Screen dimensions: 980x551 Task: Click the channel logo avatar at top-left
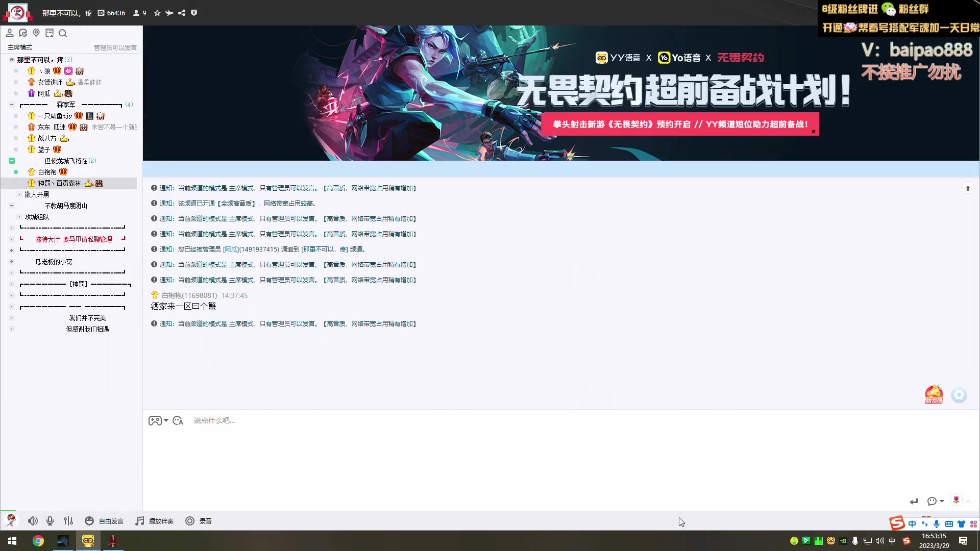(x=18, y=13)
